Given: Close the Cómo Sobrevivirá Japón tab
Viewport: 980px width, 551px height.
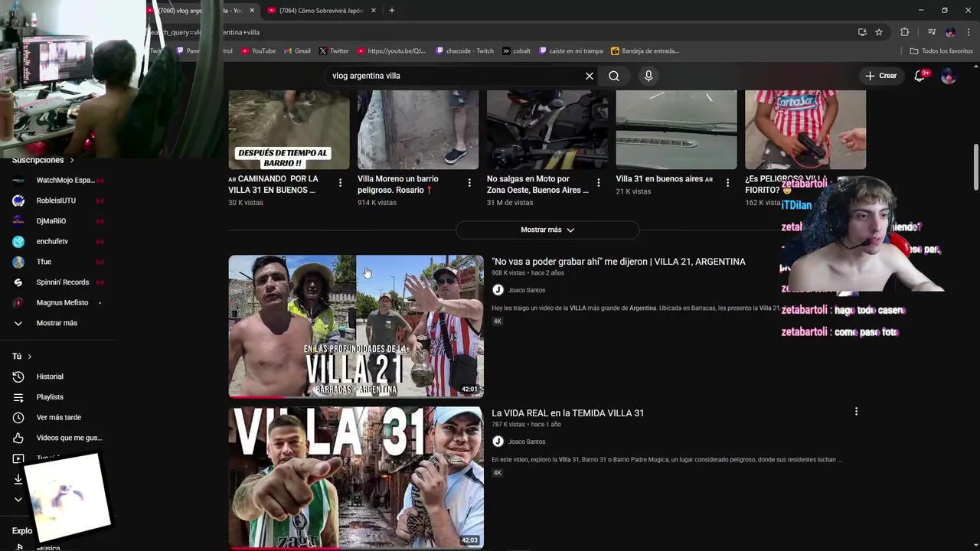Looking at the screenshot, I should click(374, 11).
